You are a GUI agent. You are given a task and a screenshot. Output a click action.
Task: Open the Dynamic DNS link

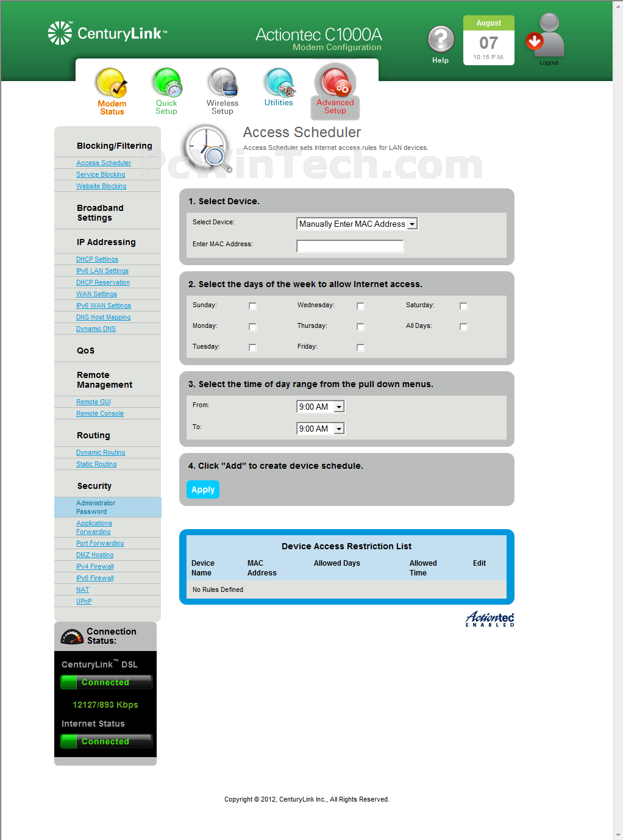(x=96, y=329)
